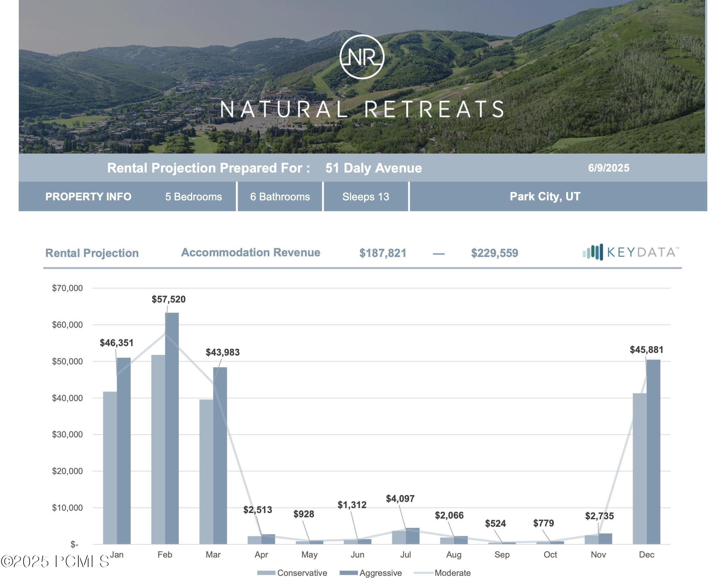This screenshot has height=588, width=728.
Task: Click the March aggressive bar
Action: 220,455
